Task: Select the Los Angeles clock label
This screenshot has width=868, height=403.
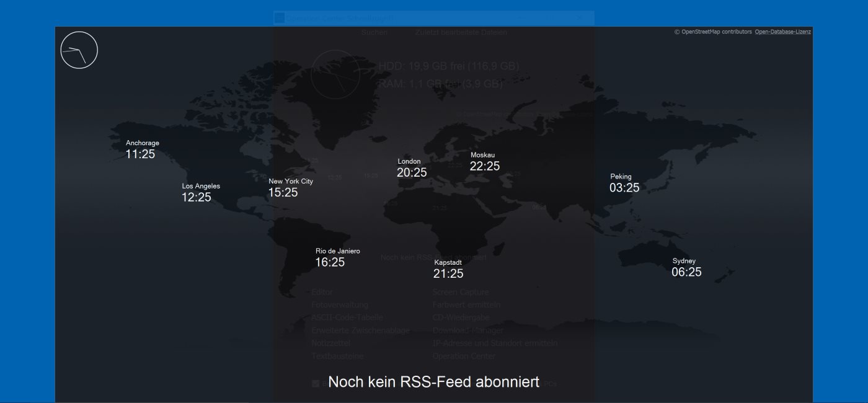Action: [x=200, y=192]
